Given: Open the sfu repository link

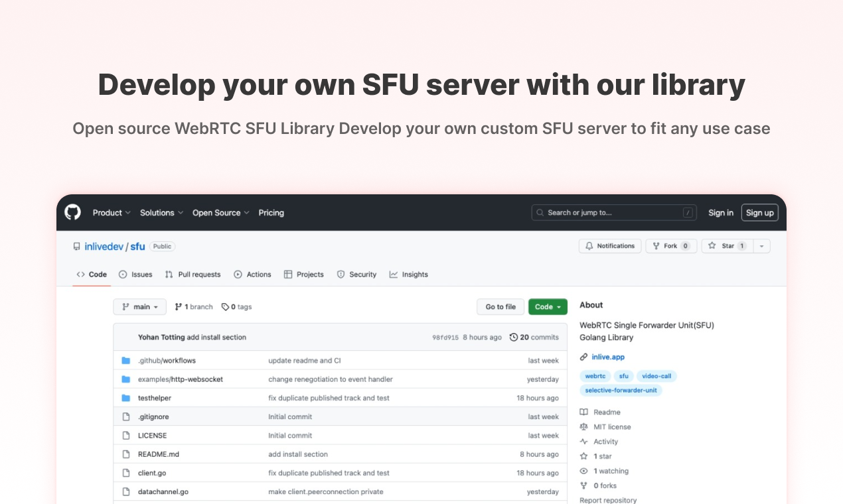Looking at the screenshot, I should (137, 246).
